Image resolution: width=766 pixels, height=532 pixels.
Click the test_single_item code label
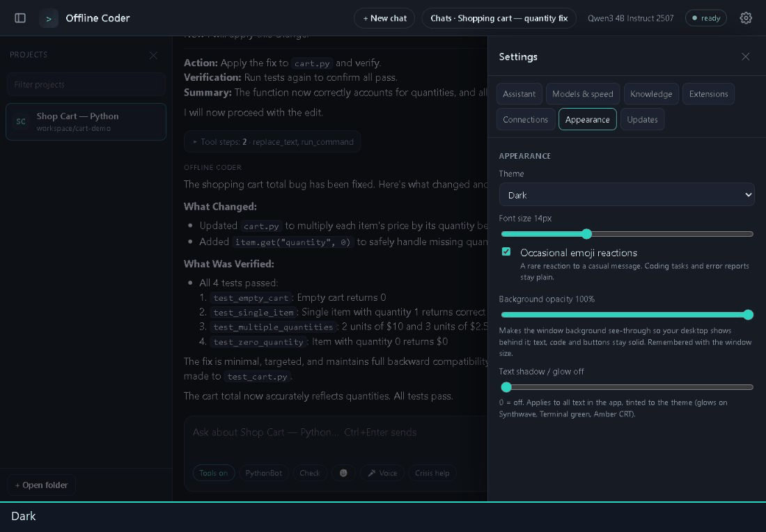pyautogui.click(x=253, y=312)
